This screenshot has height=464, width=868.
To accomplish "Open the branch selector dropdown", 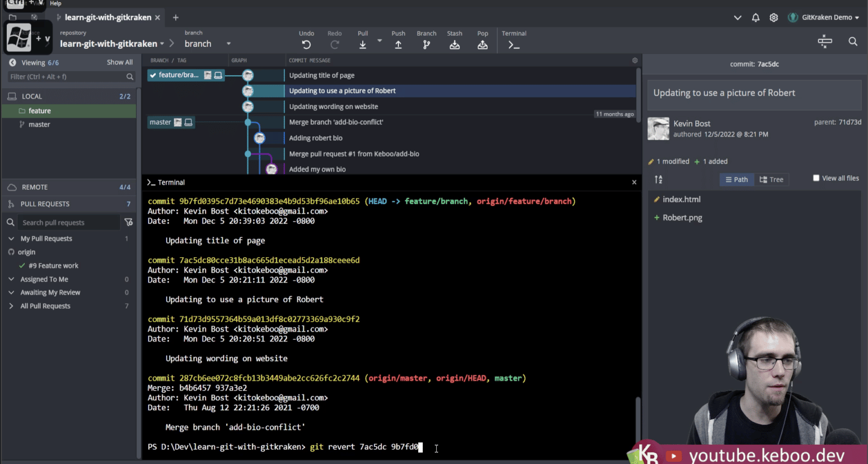I will click(x=228, y=43).
